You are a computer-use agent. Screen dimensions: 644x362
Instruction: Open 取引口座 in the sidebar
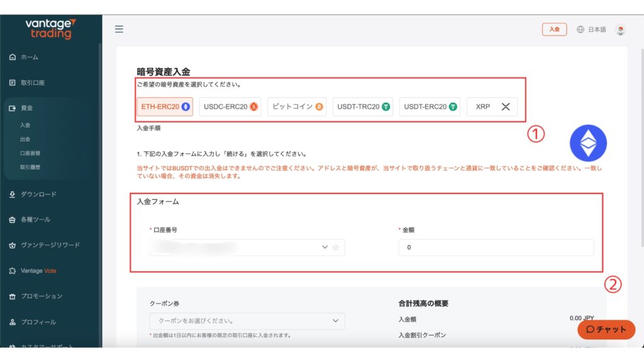(32, 82)
